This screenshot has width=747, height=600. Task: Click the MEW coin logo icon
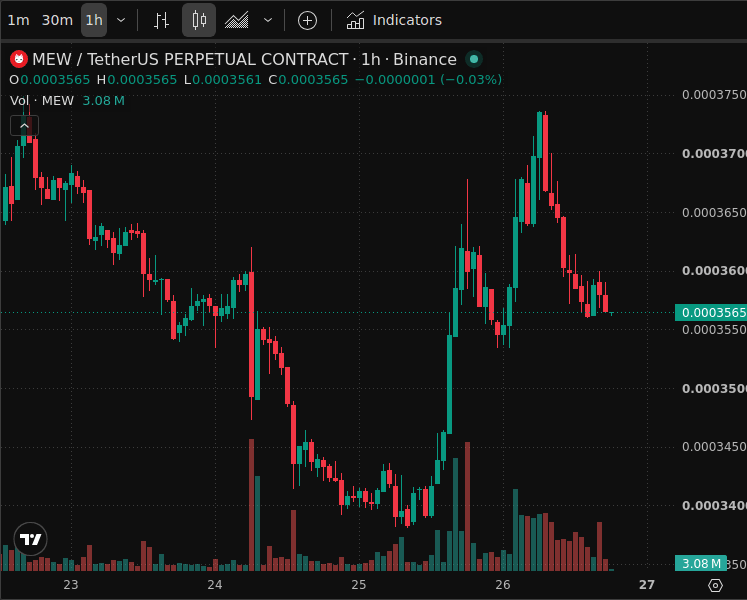coord(19,59)
